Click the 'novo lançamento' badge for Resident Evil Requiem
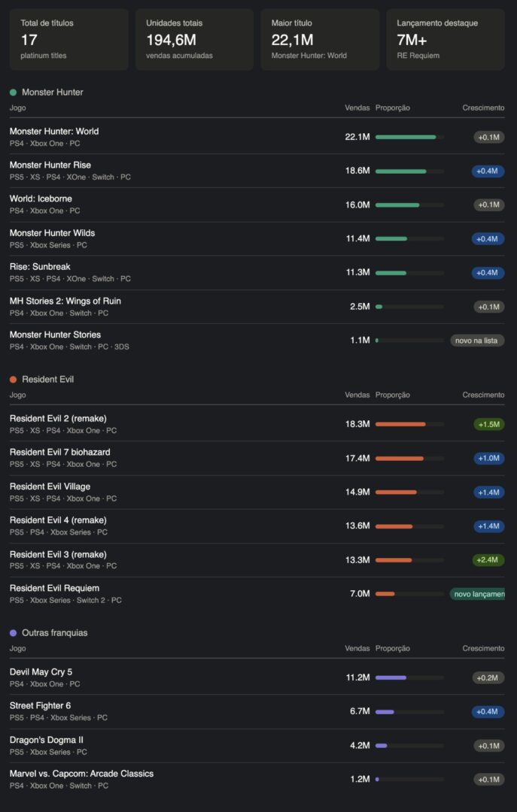The width and height of the screenshot is (517, 812). click(477, 594)
